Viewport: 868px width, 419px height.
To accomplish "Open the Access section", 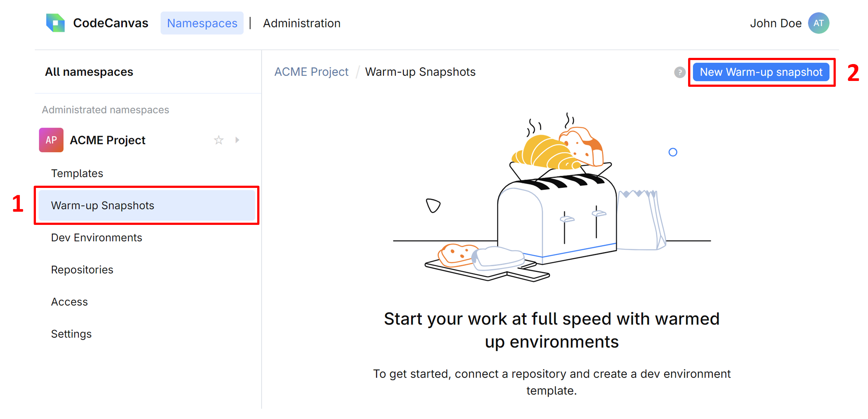I will point(69,301).
